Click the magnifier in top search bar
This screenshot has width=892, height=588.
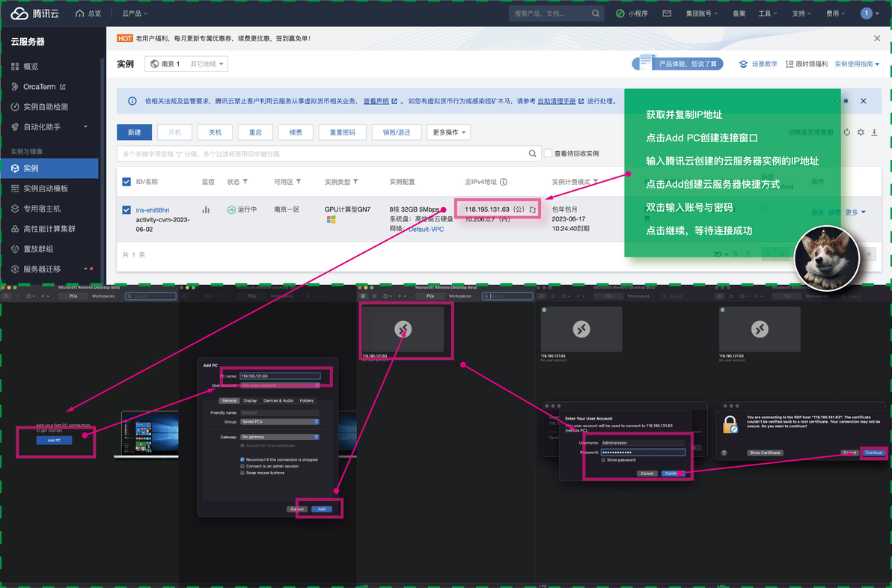coord(596,13)
